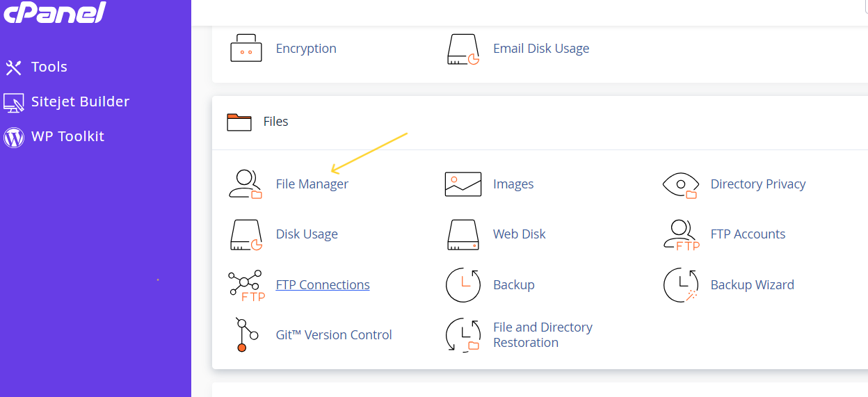Click the Backup Wizard link
The image size is (868, 397).
[753, 285]
